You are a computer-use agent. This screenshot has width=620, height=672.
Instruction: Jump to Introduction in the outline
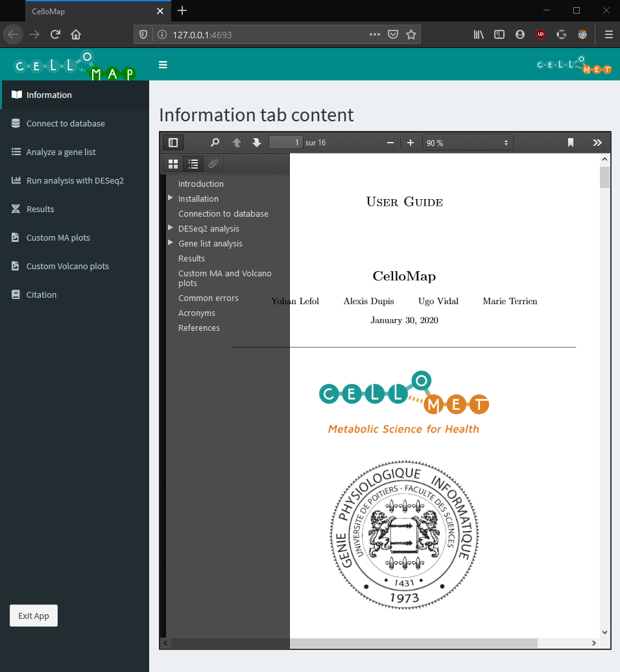201,184
